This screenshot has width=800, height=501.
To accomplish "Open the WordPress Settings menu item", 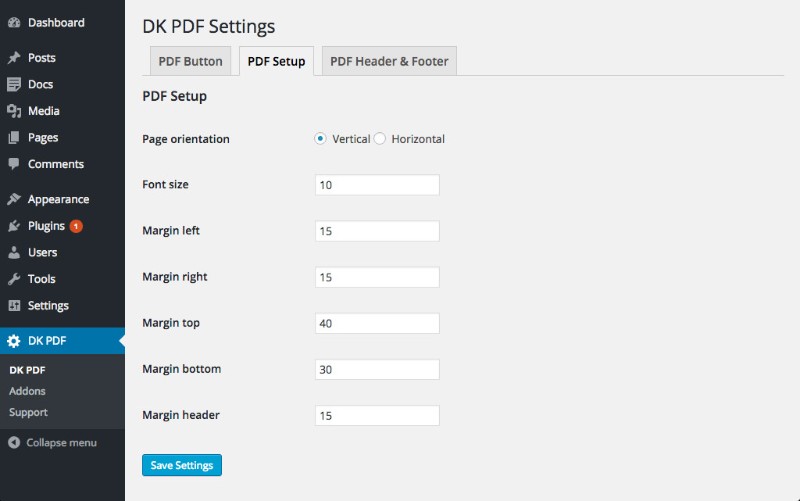I will tap(48, 306).
